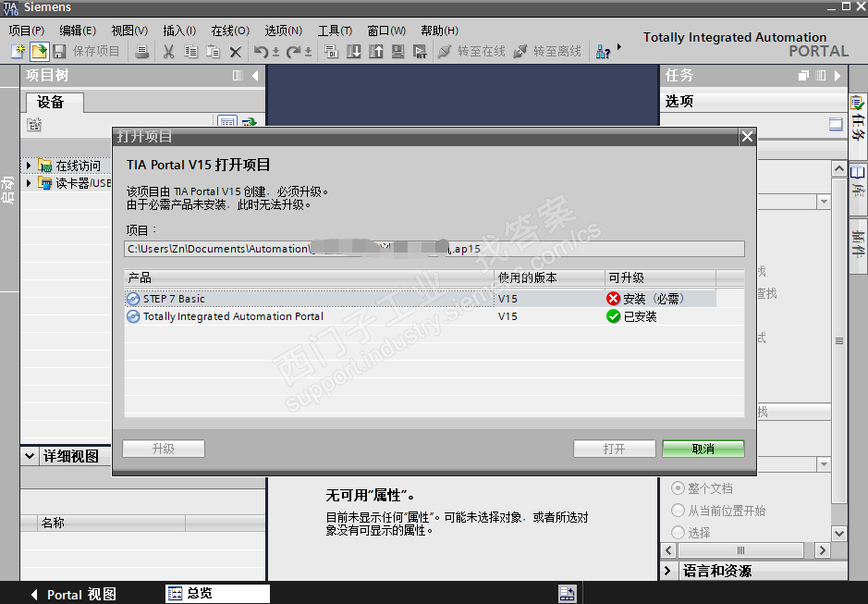Collapse the 任务 panel with arrow
The height and width of the screenshot is (604, 868).
pos(837,75)
